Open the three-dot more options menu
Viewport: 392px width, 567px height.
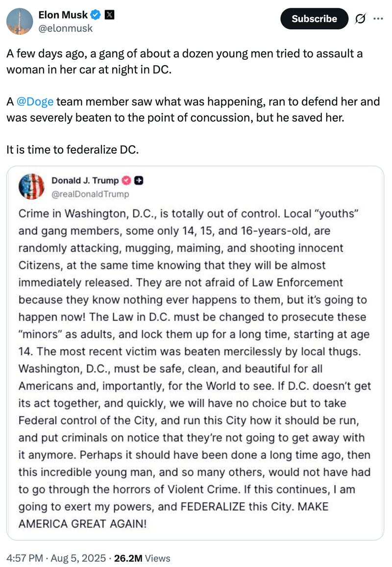(378, 19)
